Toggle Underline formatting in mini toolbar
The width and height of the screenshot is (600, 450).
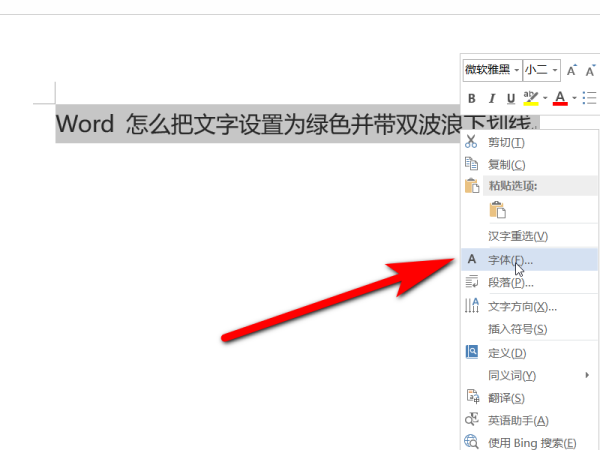(511, 99)
